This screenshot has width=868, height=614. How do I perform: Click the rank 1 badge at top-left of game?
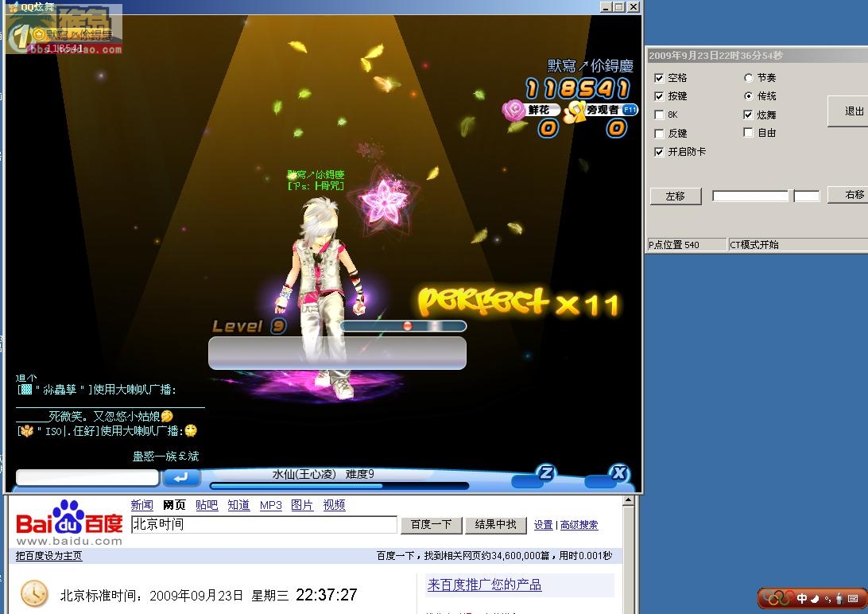21,37
